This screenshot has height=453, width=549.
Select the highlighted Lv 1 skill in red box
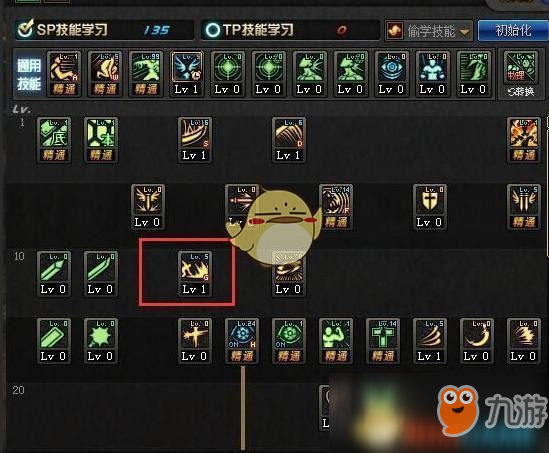pos(195,274)
